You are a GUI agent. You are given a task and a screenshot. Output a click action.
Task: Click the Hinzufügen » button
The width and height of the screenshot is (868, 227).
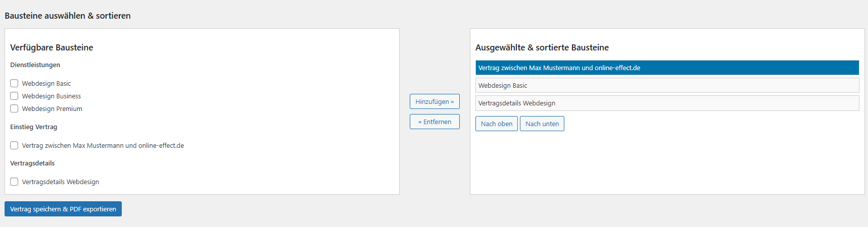click(435, 101)
